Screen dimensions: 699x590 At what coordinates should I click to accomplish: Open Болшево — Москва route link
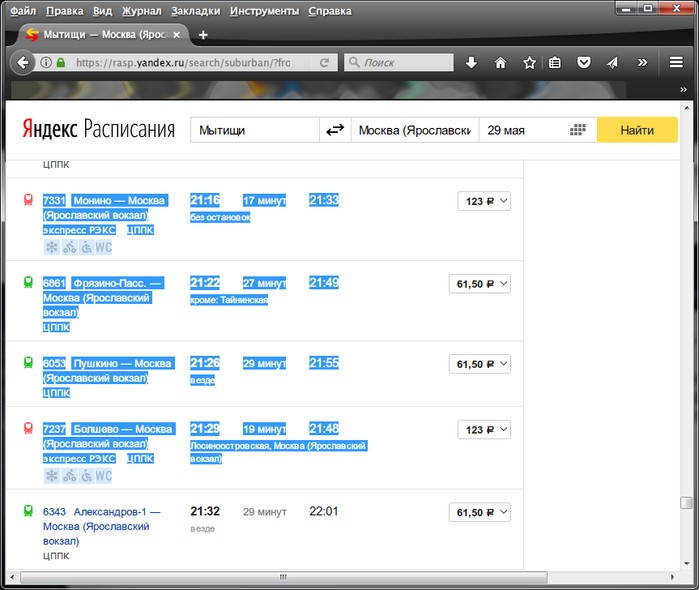[x=109, y=436]
